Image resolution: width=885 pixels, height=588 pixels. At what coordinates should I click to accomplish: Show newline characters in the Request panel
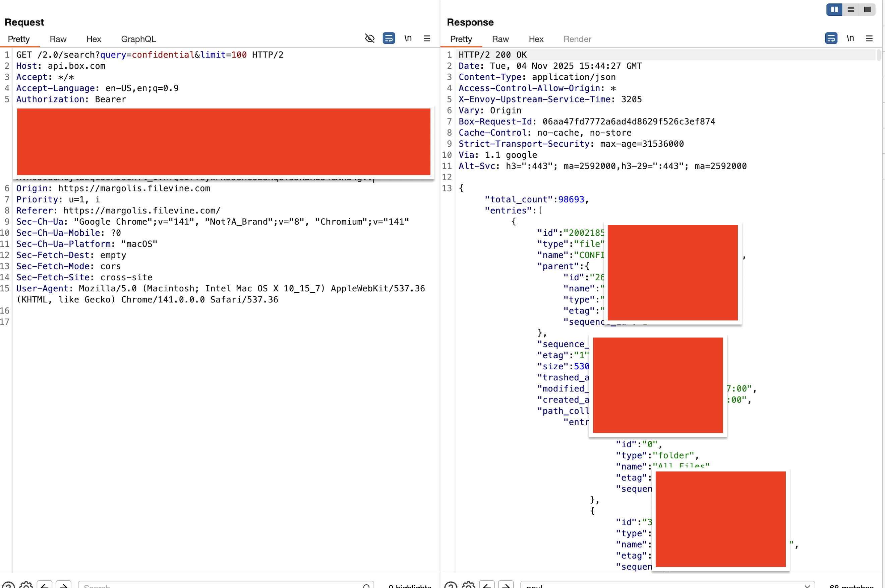pyautogui.click(x=408, y=38)
